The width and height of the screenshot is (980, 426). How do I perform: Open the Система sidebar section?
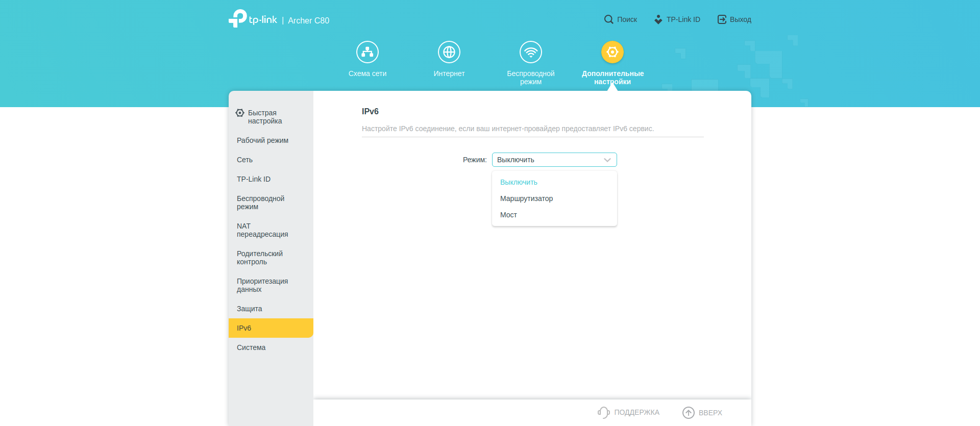point(251,347)
